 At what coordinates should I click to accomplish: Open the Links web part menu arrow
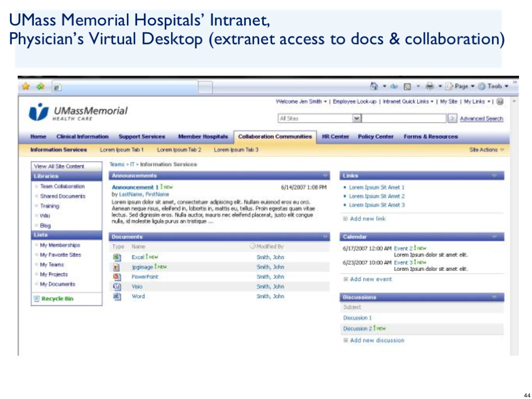pos(495,176)
